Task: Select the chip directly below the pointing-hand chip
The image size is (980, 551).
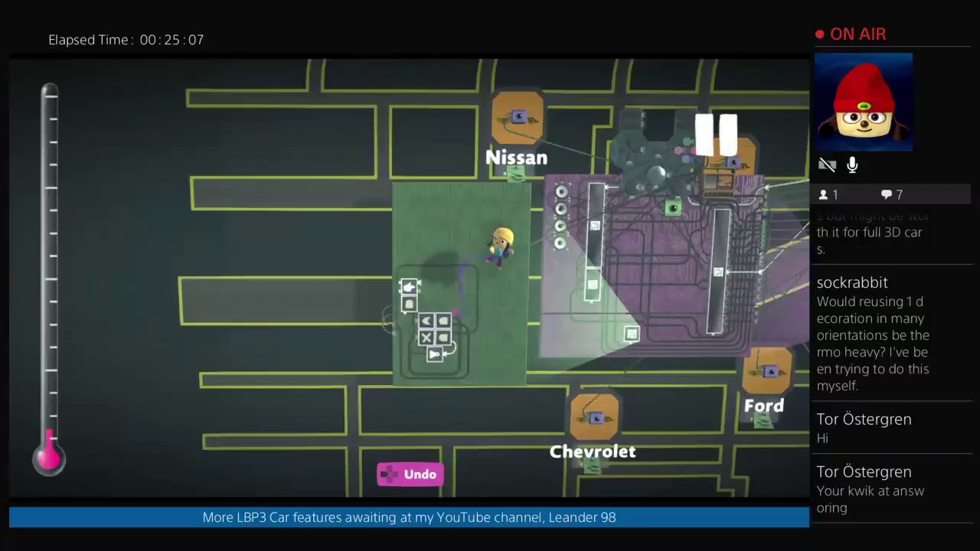Action: (409, 304)
